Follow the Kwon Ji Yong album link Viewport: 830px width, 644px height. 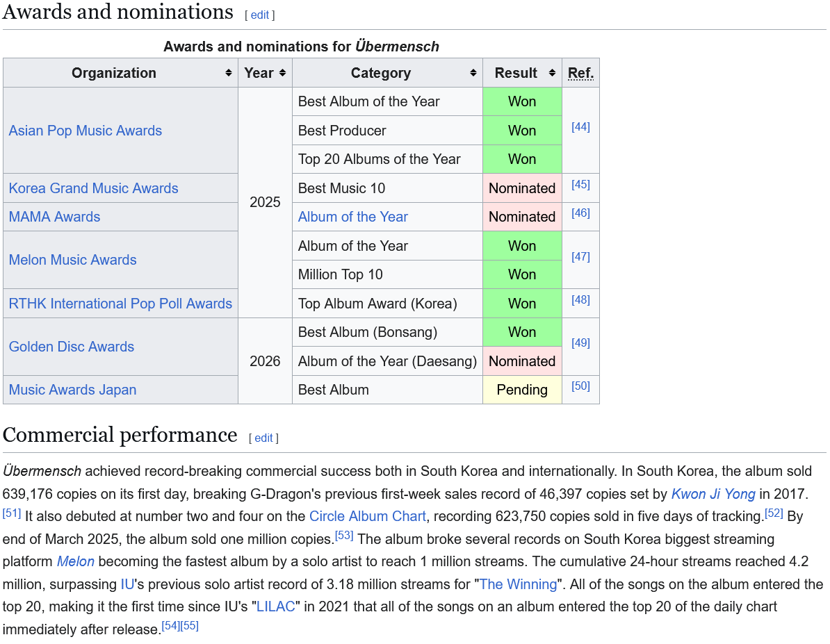[713, 494]
